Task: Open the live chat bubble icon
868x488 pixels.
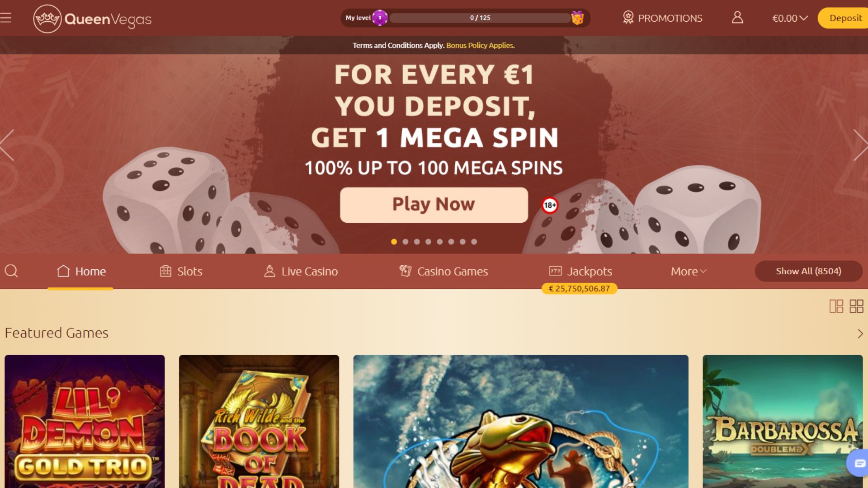Action: 859,463
